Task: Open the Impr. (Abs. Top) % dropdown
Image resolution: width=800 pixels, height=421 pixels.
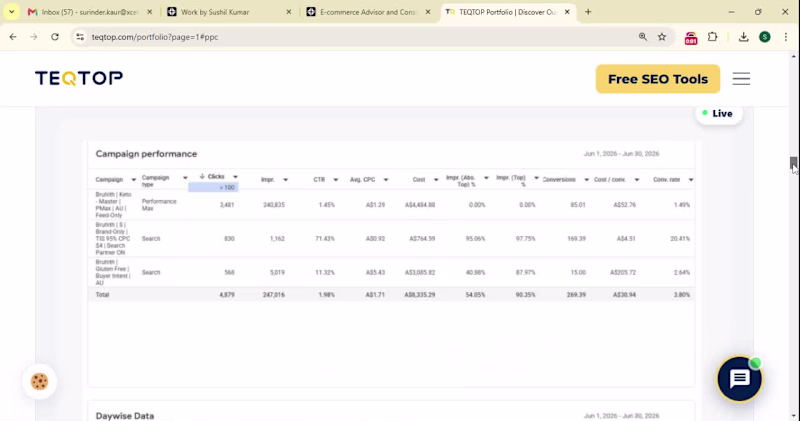Action: [486, 178]
